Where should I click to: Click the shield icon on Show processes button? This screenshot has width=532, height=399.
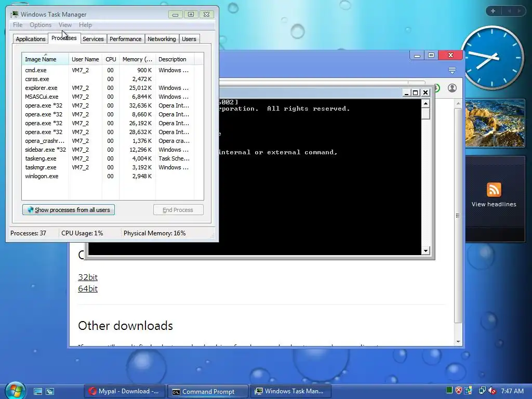[x=30, y=210]
